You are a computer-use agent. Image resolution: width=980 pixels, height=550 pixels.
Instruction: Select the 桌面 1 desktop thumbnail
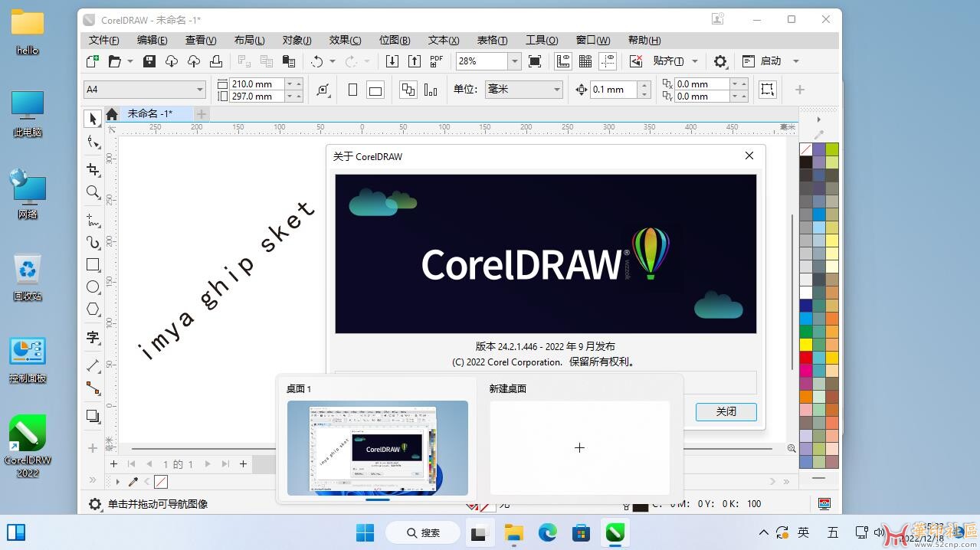pos(377,448)
